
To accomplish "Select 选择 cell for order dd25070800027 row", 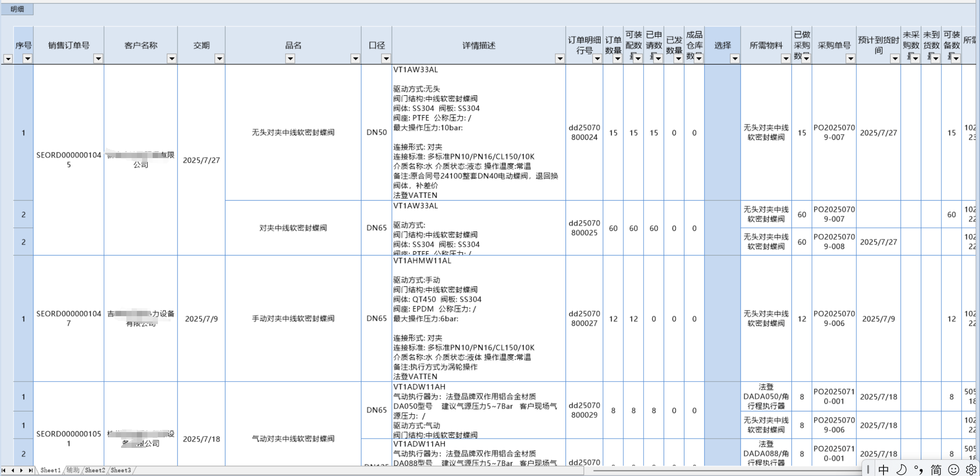I will click(722, 318).
